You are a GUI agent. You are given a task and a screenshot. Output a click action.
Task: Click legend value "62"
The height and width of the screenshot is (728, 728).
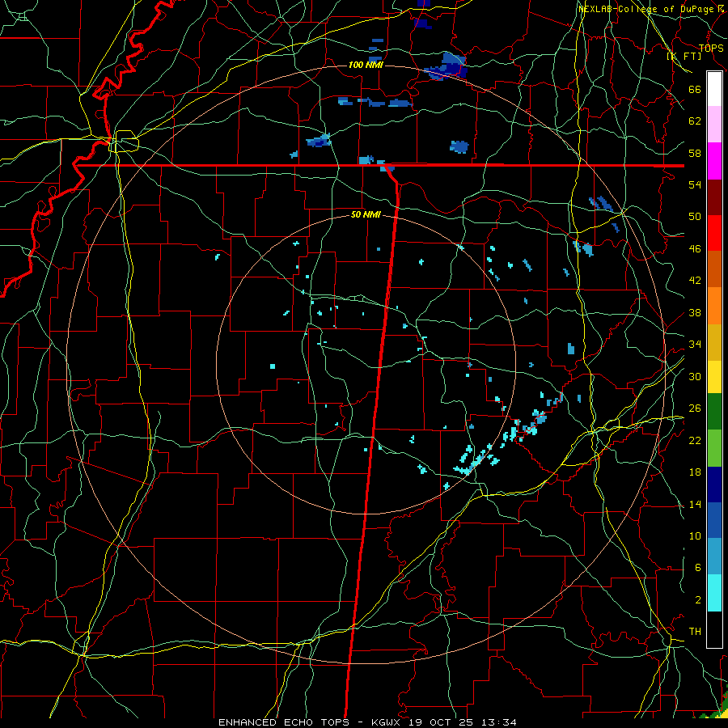click(x=695, y=121)
